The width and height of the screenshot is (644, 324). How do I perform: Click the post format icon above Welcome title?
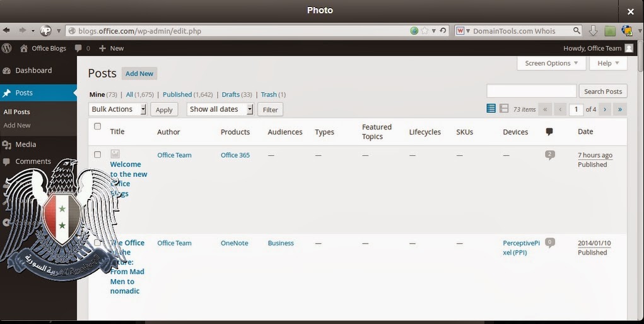(115, 154)
